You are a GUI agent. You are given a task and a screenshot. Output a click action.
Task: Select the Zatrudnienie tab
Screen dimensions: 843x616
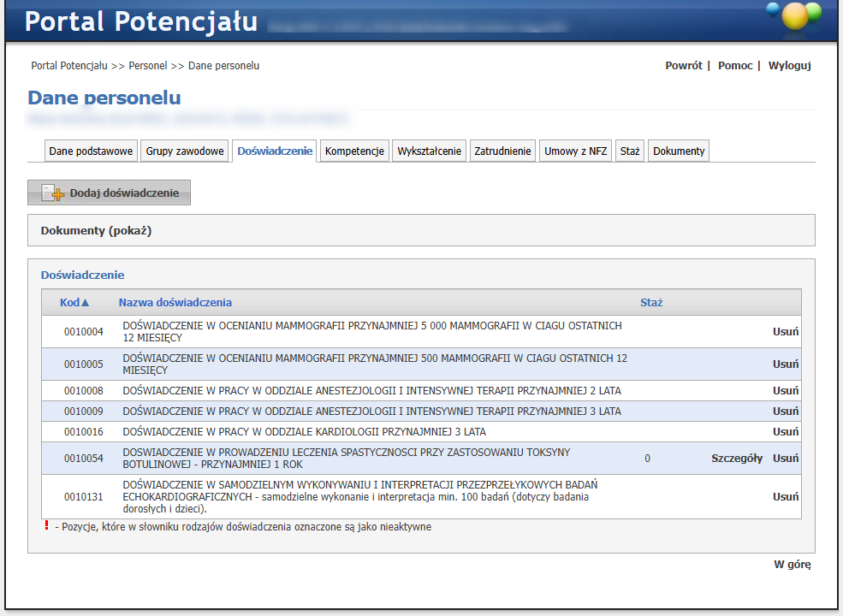tap(502, 151)
